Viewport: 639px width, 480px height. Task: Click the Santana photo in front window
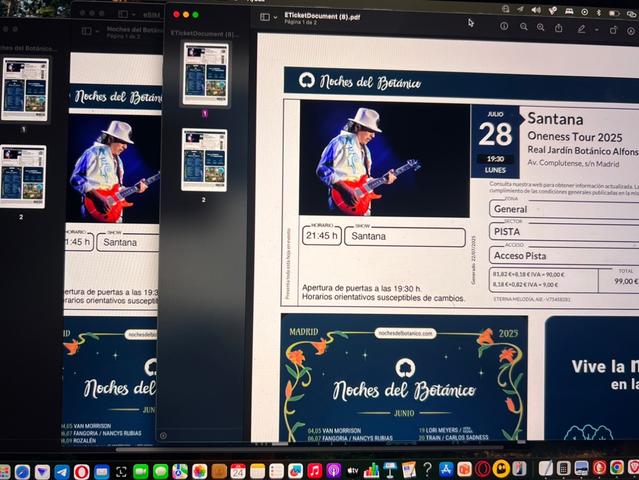click(384, 158)
